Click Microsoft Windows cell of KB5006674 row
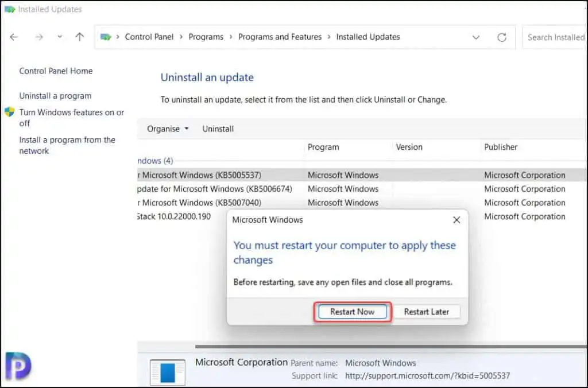 coord(343,189)
